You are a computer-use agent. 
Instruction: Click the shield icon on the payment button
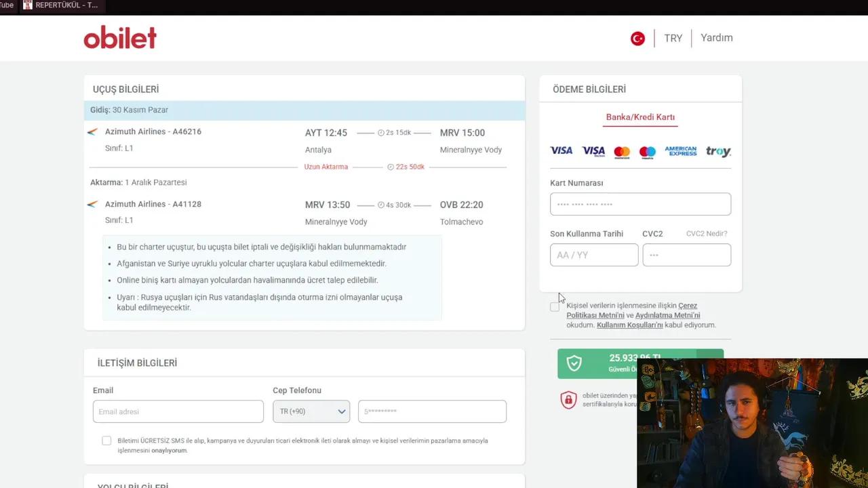coord(574,363)
